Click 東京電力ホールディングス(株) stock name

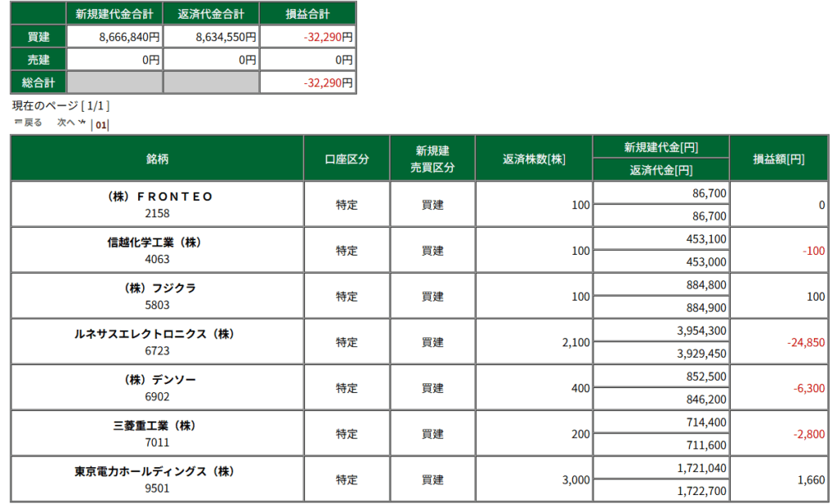click(154, 472)
